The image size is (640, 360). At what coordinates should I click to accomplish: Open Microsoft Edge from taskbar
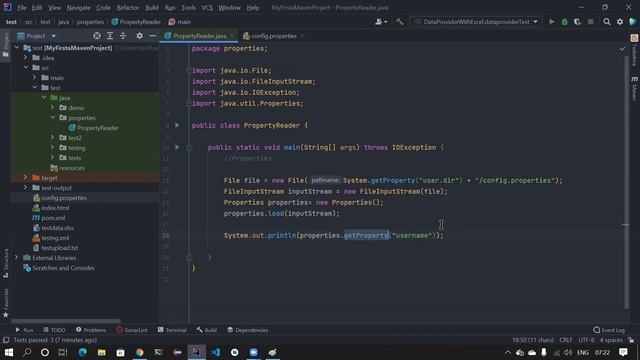click(82, 352)
